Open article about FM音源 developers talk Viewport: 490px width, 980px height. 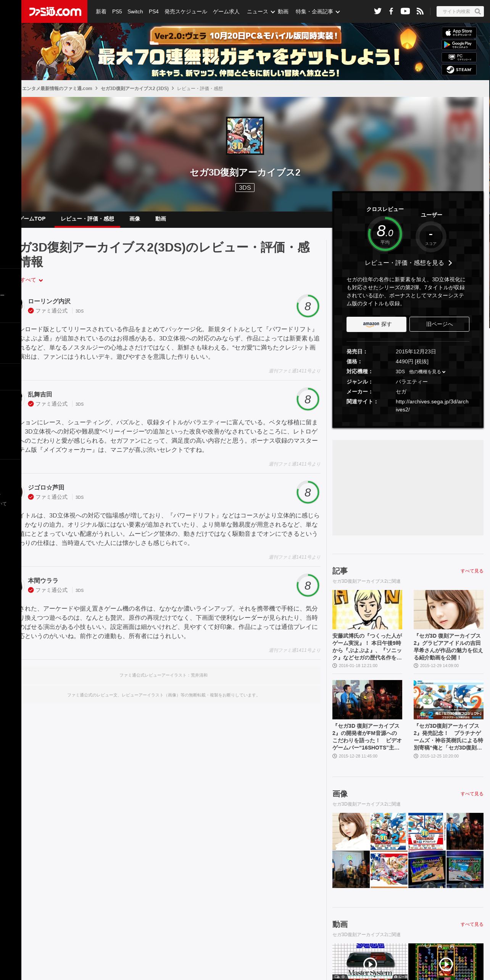click(x=367, y=737)
